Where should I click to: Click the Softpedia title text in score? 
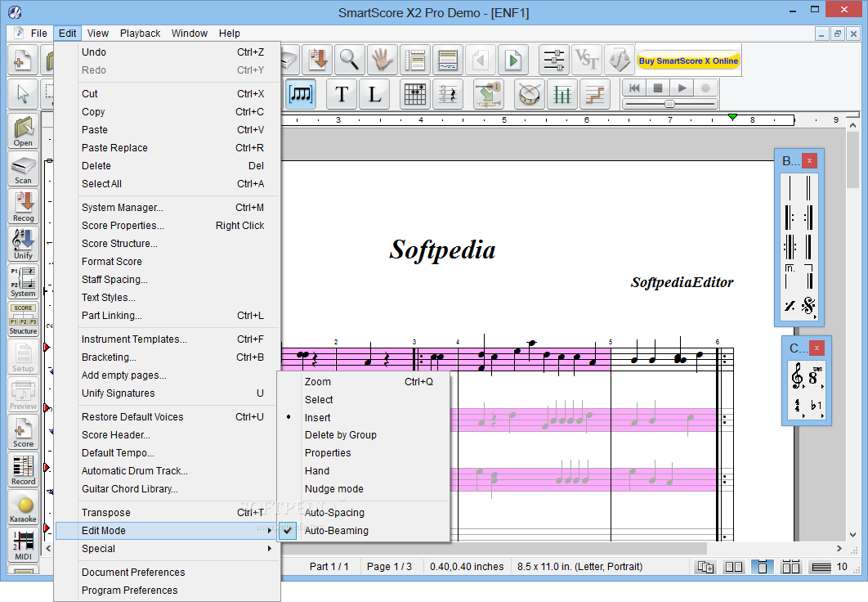(x=442, y=249)
